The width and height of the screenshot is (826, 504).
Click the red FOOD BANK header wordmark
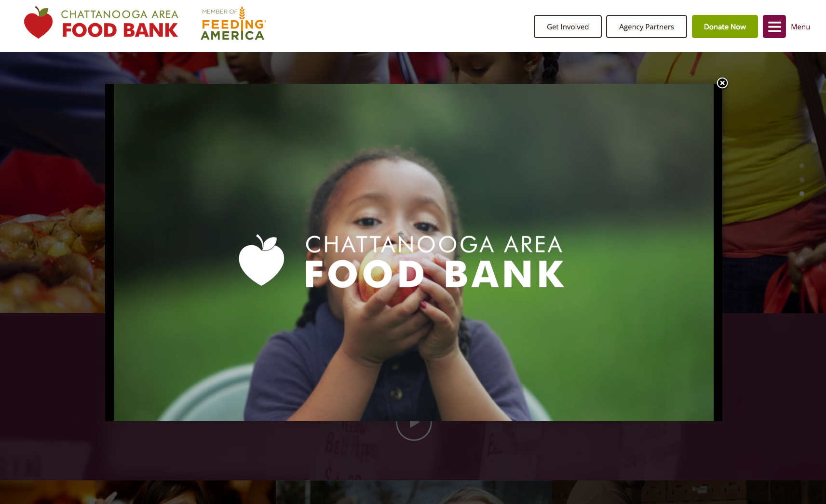(120, 30)
